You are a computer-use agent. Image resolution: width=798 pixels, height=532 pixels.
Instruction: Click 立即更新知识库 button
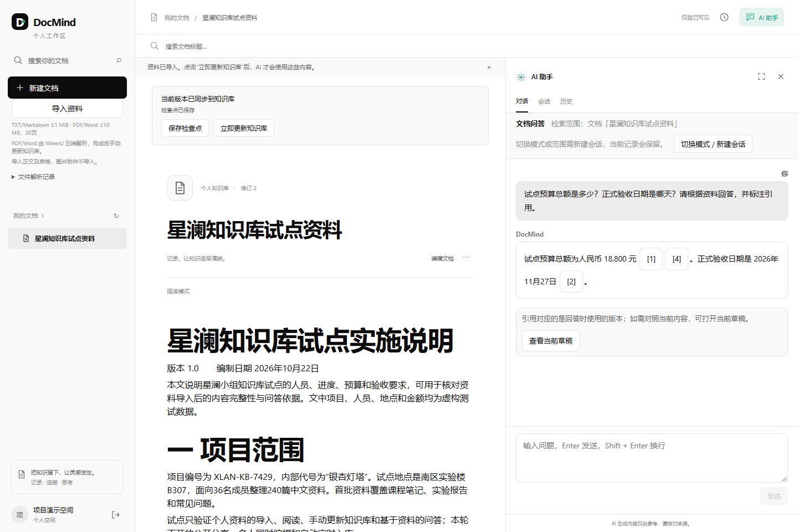244,128
